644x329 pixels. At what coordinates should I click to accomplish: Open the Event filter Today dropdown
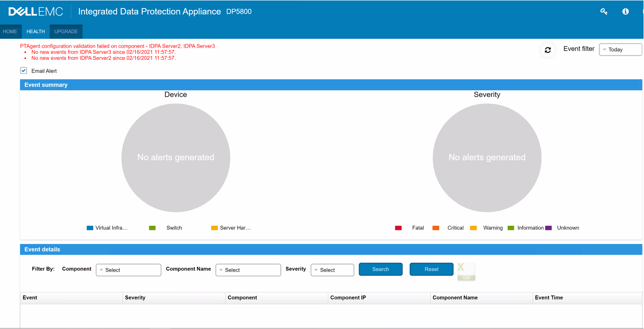coord(620,50)
